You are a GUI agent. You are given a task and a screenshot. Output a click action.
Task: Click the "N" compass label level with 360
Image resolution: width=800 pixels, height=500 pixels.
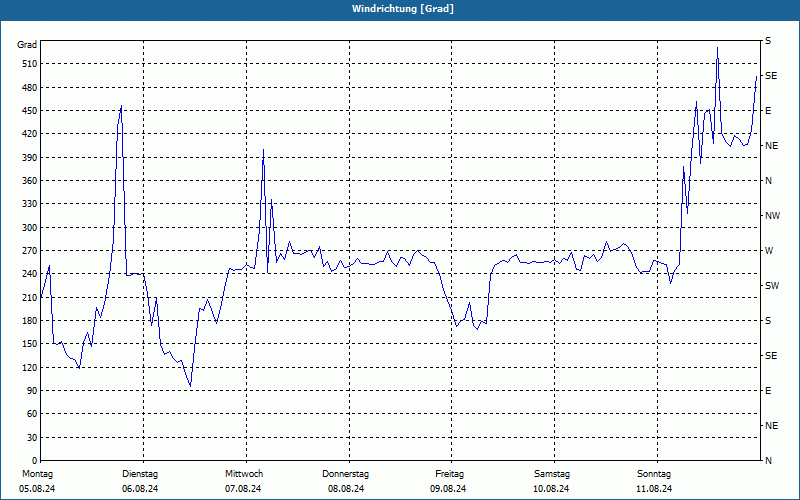(768, 181)
